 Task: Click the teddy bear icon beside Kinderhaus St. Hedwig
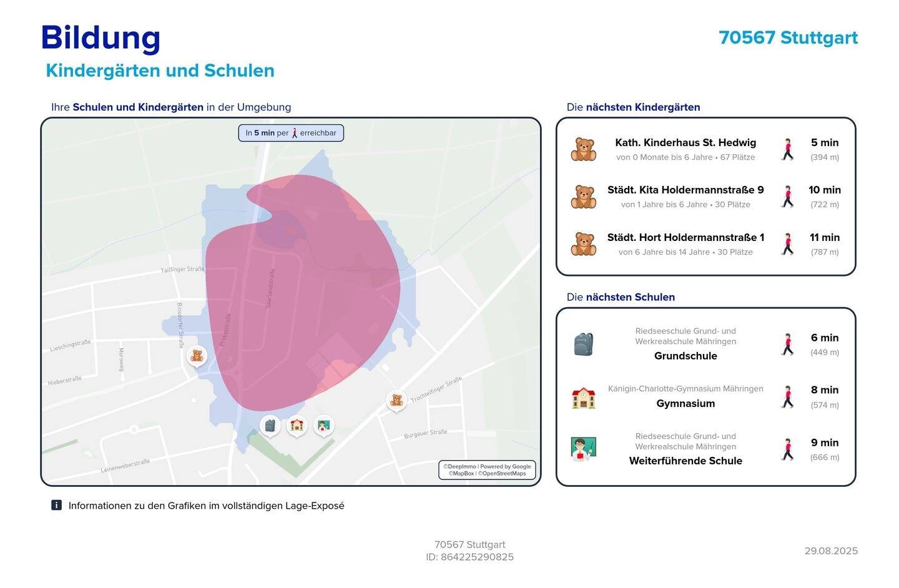click(583, 149)
